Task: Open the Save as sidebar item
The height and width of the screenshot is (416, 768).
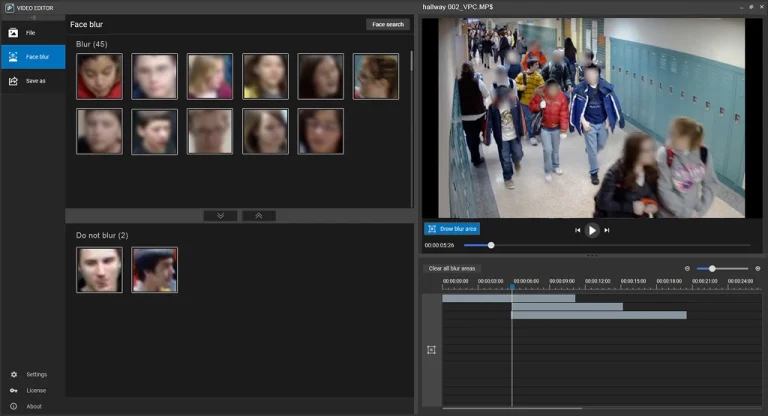Action: click(x=32, y=81)
